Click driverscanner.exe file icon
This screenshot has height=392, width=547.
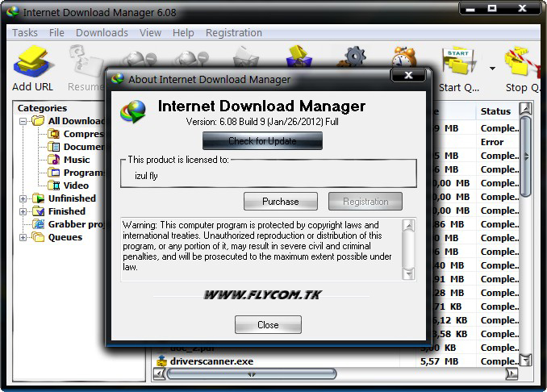[161, 361]
